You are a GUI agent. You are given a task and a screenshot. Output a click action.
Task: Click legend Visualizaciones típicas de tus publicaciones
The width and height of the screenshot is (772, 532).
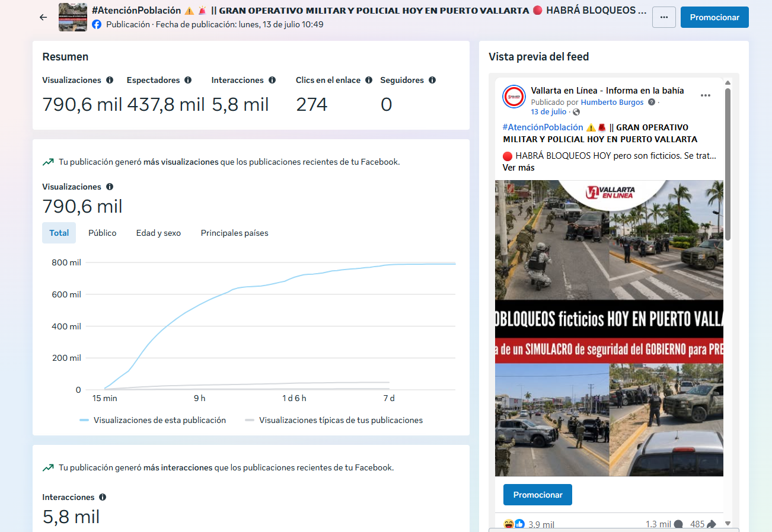tap(334, 420)
